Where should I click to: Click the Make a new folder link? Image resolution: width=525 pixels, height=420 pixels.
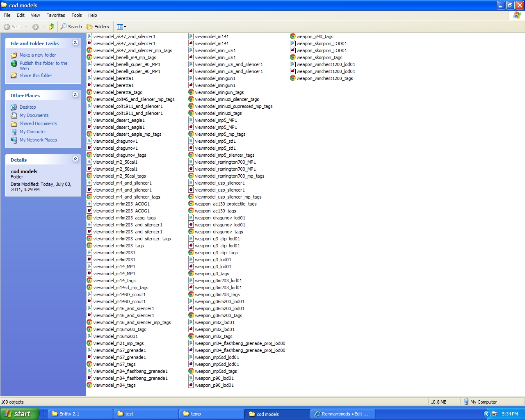click(37, 55)
